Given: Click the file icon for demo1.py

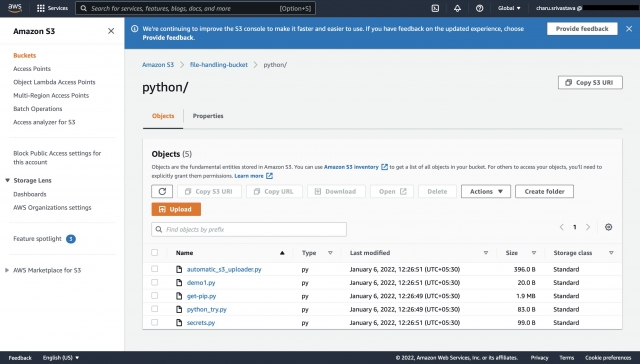Looking at the screenshot, I should click(179, 282).
